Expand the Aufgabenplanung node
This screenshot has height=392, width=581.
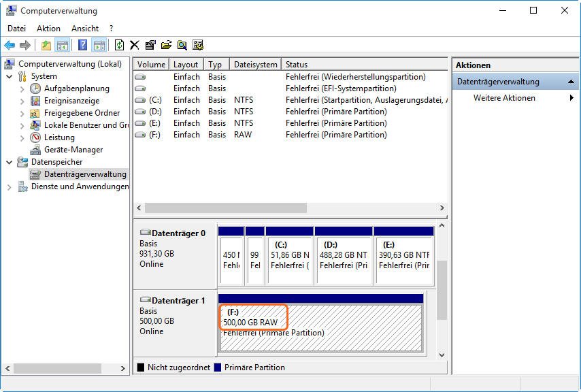[22, 89]
